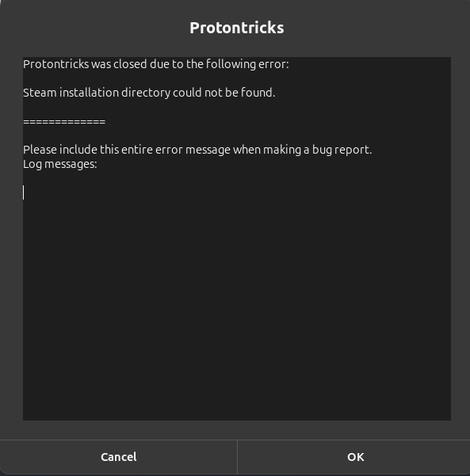Screen dimensions: 470x476
Task: Click the 'Please include this entire error' line
Action: 197,150
